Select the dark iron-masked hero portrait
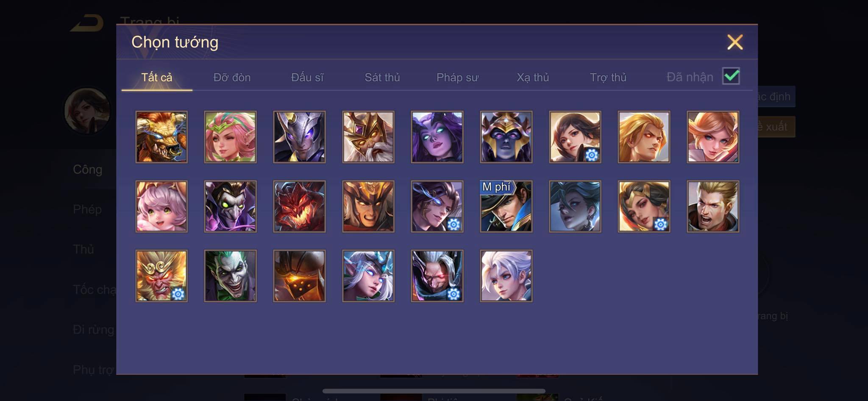 pos(299,276)
